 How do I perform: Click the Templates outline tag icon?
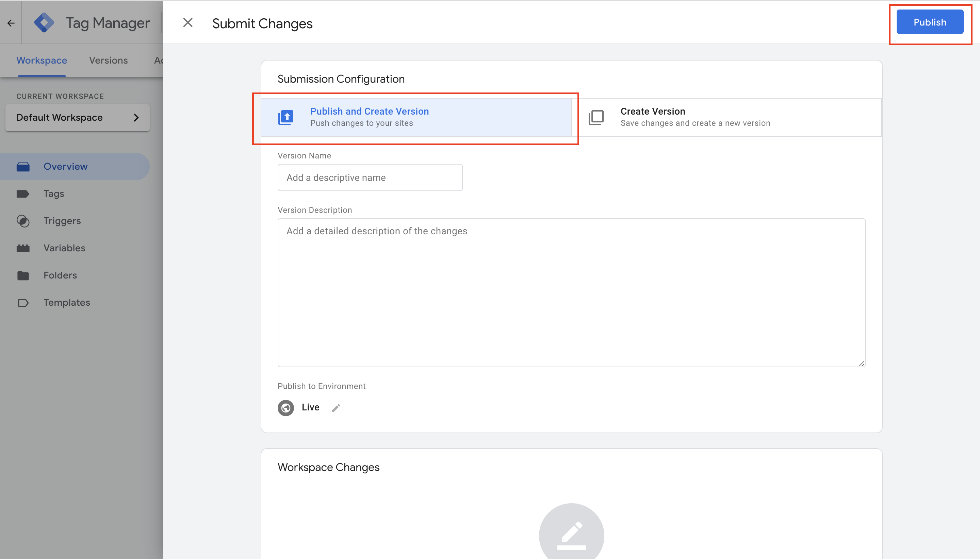(x=23, y=303)
